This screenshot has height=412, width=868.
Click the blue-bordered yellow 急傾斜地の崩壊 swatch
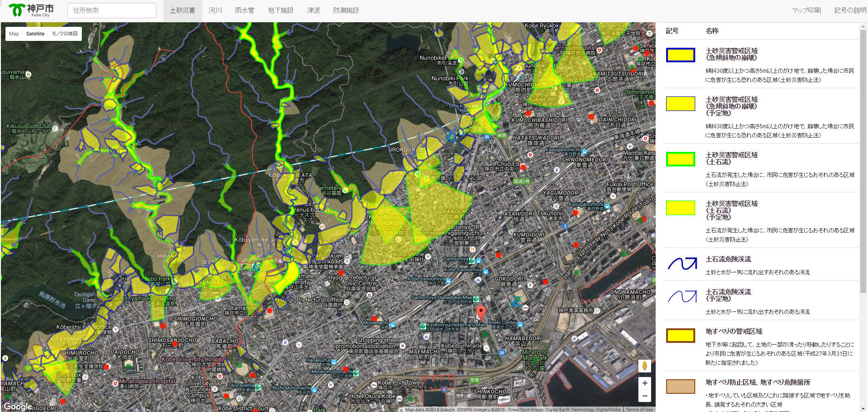[680, 55]
